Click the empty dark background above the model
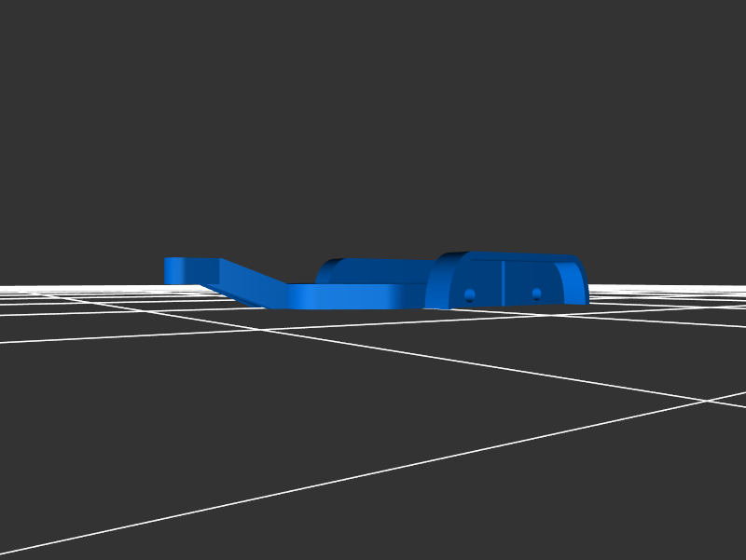This screenshot has height=560, width=746. (373, 112)
